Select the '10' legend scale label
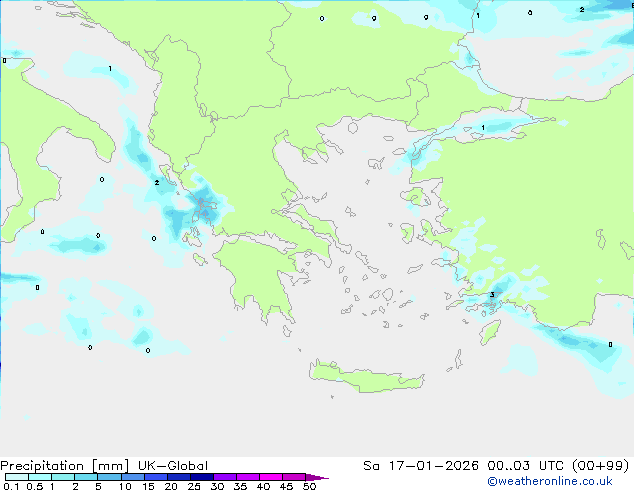 [125, 486]
